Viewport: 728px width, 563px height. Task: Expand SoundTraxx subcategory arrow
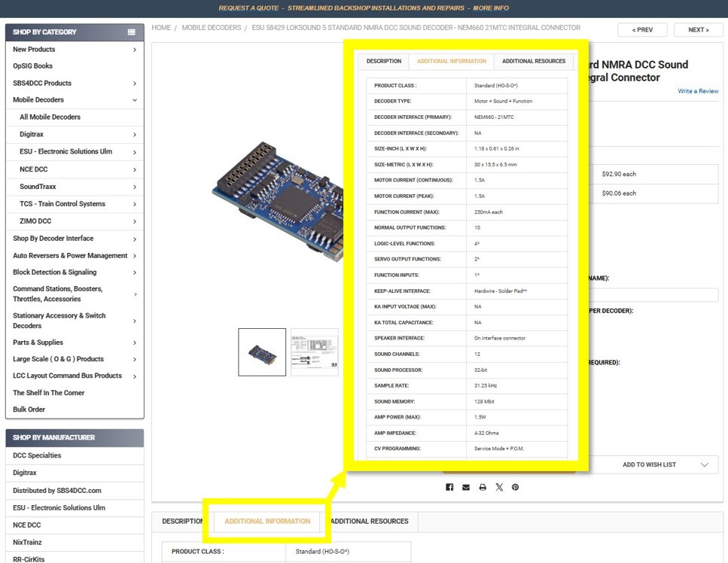tap(135, 187)
